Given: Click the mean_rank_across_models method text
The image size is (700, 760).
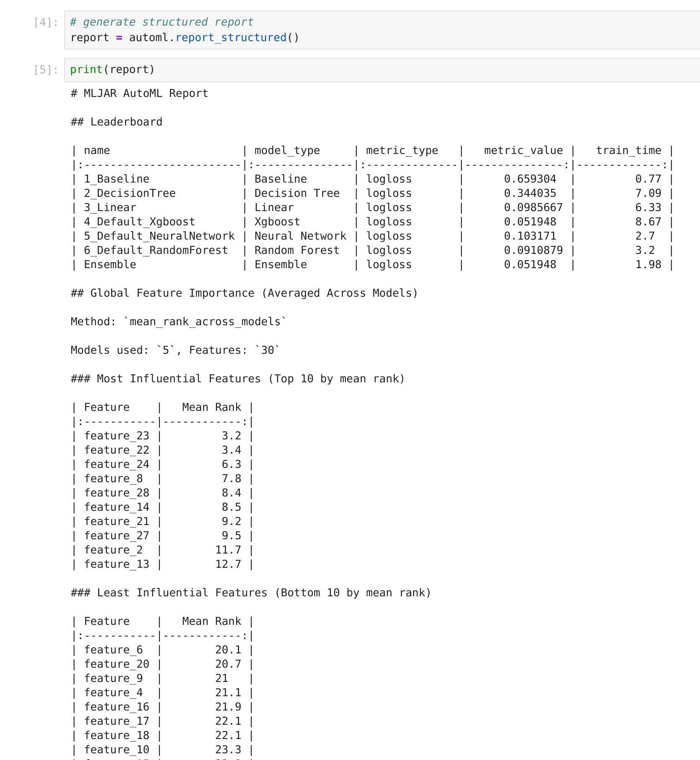Looking at the screenshot, I should [x=205, y=322].
